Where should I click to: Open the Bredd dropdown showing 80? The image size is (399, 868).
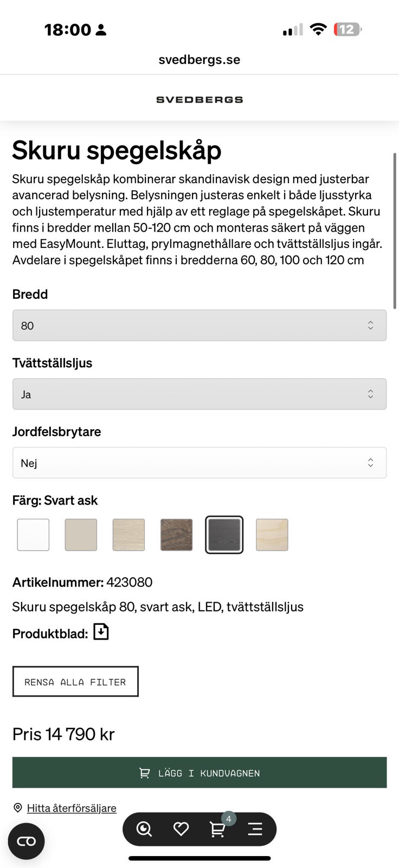click(199, 325)
